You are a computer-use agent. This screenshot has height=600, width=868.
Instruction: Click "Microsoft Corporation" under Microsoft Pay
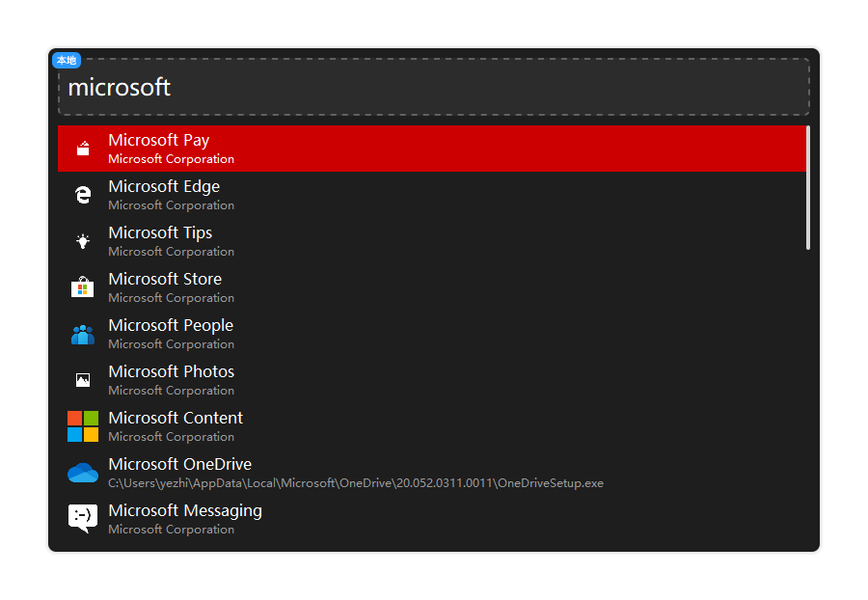[171, 159]
